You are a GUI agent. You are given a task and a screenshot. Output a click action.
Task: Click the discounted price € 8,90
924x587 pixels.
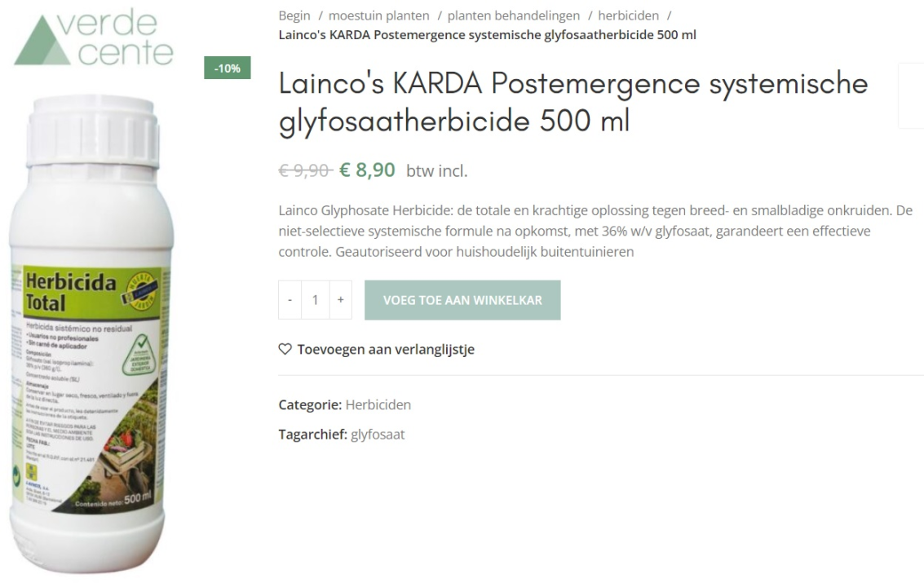(365, 170)
